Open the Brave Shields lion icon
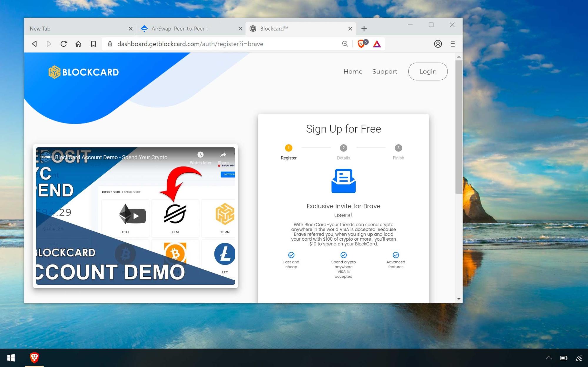The width and height of the screenshot is (588, 367). coord(362,44)
